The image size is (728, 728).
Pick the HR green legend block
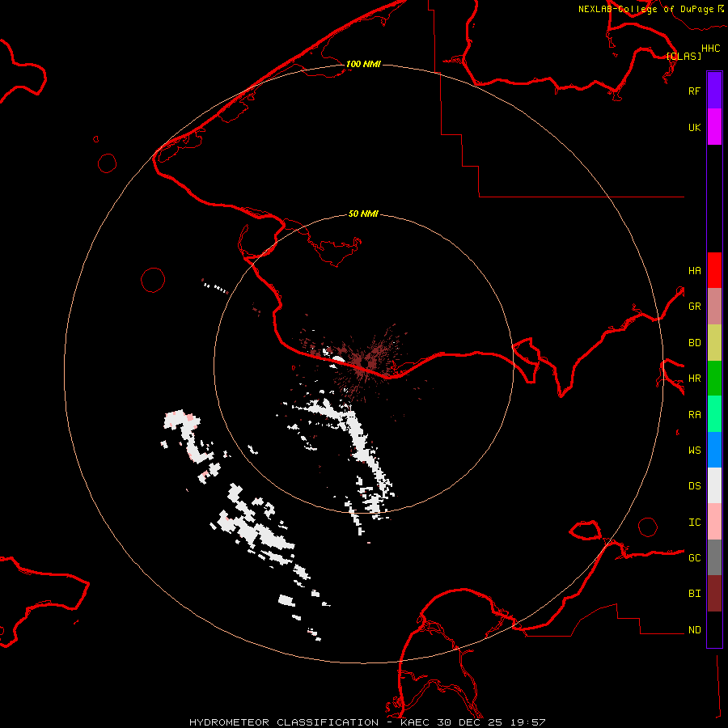[714, 379]
